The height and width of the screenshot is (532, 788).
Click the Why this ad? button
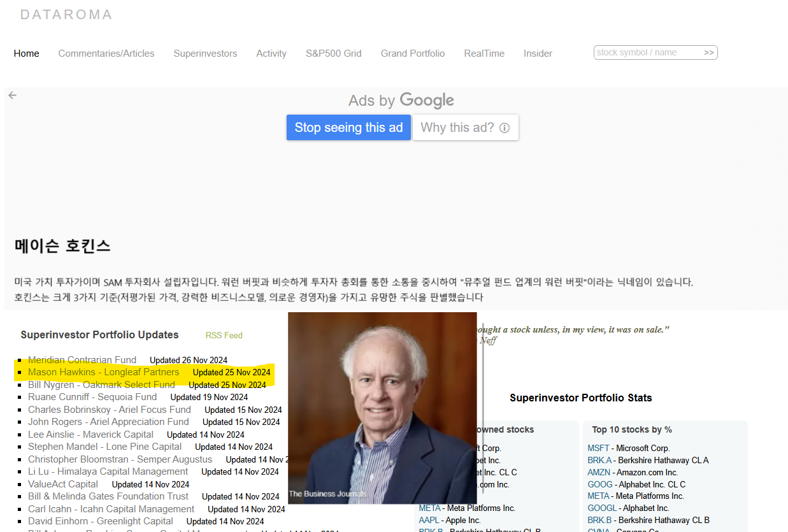pos(465,127)
